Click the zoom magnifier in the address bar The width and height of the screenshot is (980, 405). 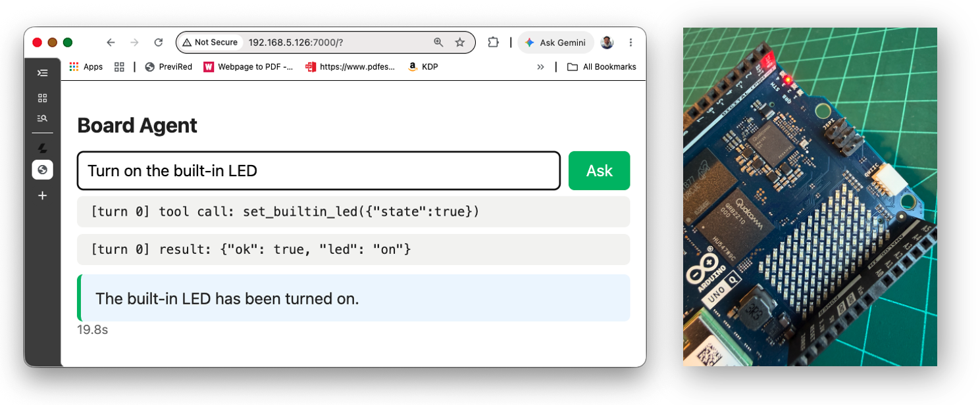(438, 42)
